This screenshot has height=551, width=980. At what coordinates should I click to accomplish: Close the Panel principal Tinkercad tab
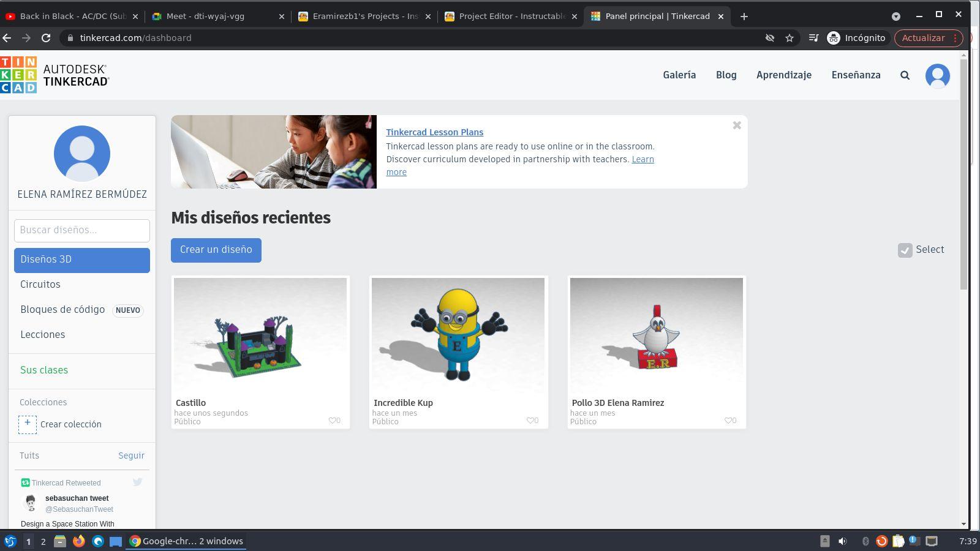721,17
